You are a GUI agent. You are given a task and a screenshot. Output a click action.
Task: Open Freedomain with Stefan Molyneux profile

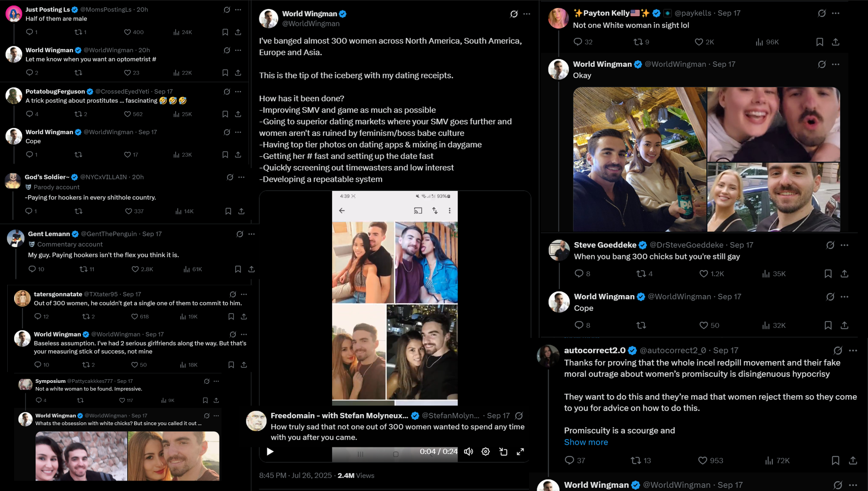point(339,416)
